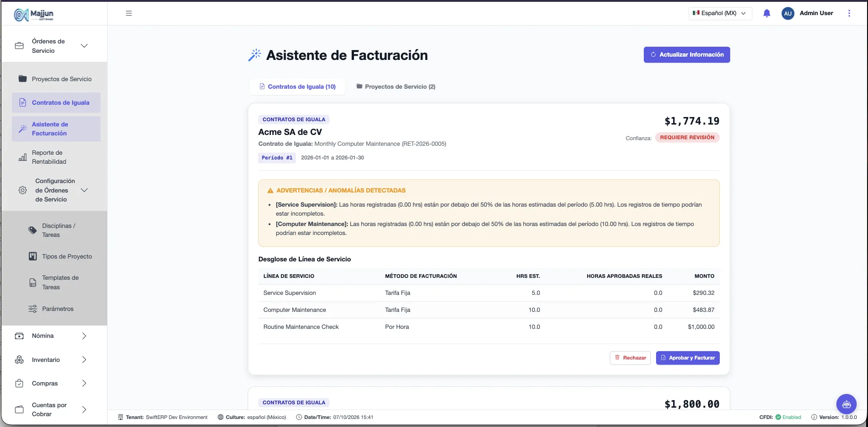Switch to Proyectos de Servicio (2) tab
This screenshot has width=868, height=427.
point(396,87)
